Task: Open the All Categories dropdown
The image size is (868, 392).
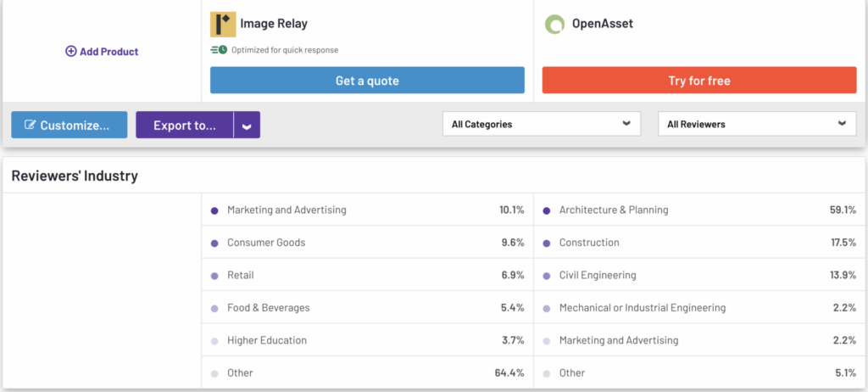Action: (x=542, y=124)
